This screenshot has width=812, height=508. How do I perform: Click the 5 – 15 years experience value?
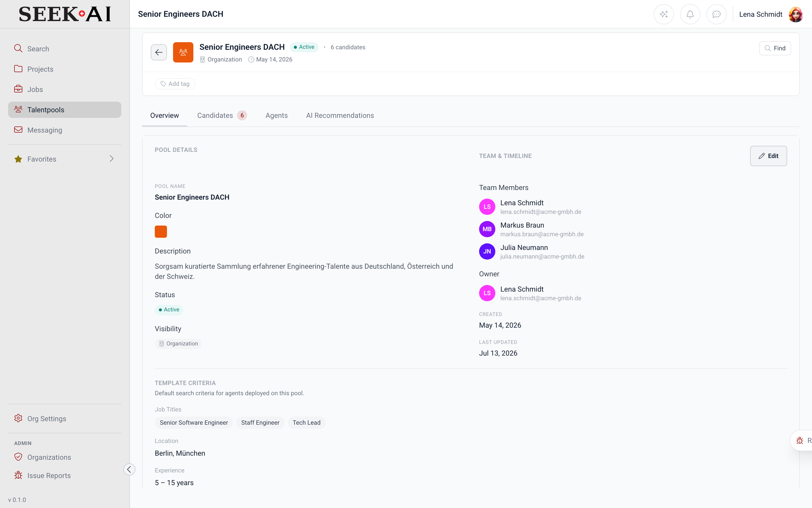(174, 483)
